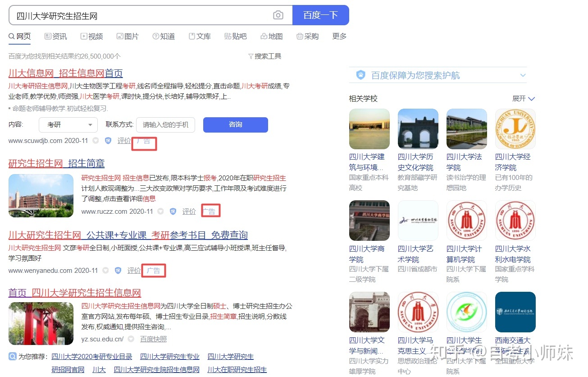
Task: Click 评价 for the wenyanedu.com result
Action: [134, 271]
